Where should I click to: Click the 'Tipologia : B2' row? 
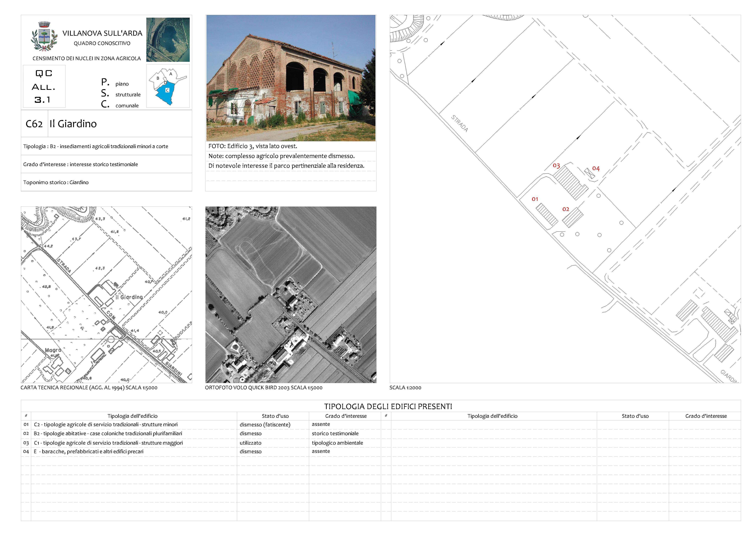(x=106, y=146)
